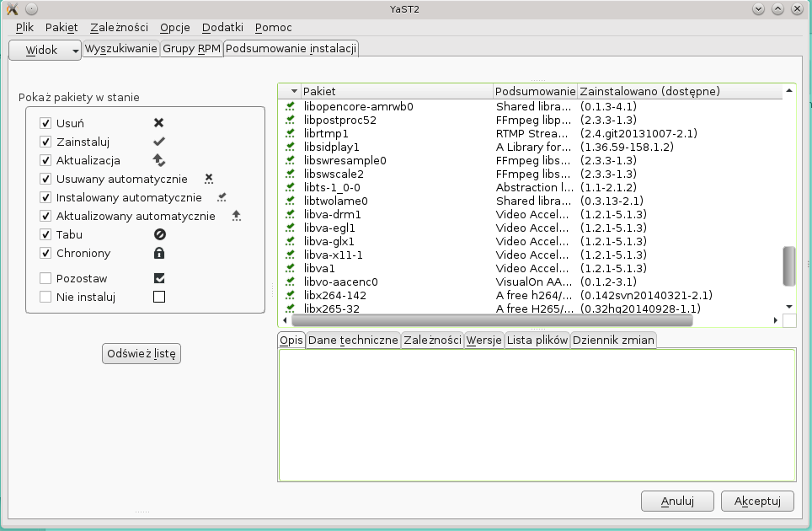Click the Odśwież listę button

coord(142,354)
